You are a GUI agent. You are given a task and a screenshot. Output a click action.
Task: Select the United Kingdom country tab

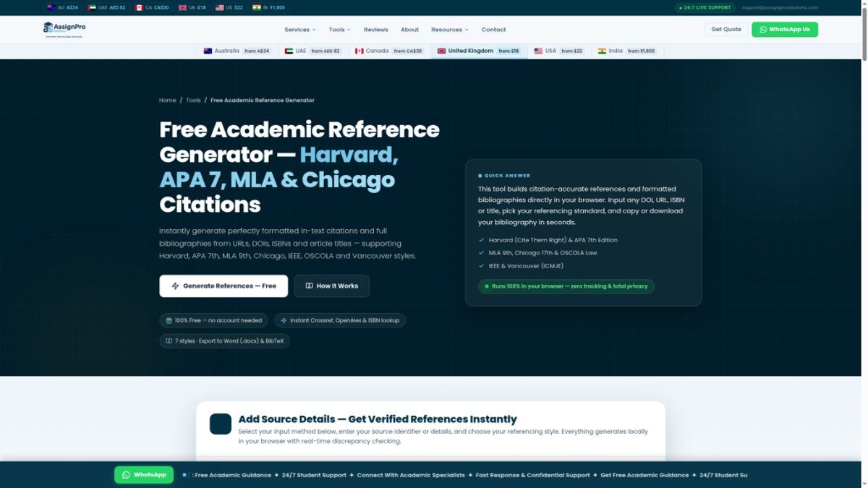(x=479, y=51)
